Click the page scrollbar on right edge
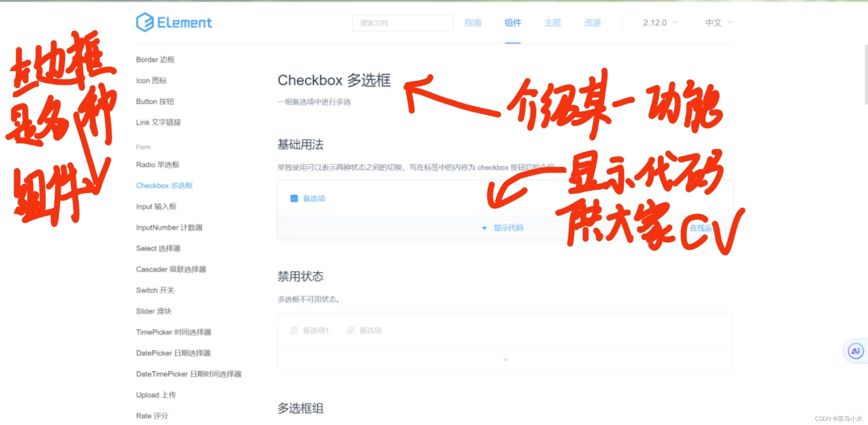 (x=866, y=75)
